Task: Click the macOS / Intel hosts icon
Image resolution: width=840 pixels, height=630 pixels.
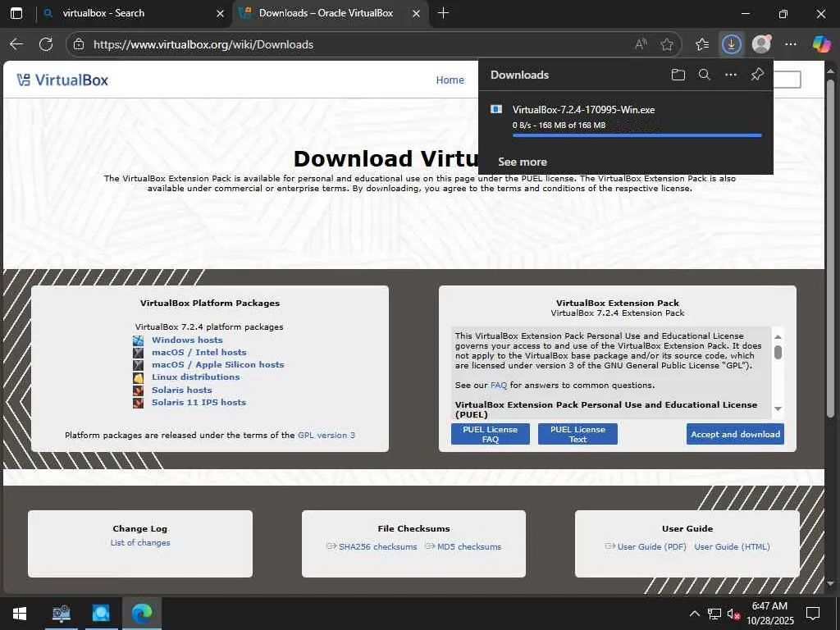Action: coord(138,353)
